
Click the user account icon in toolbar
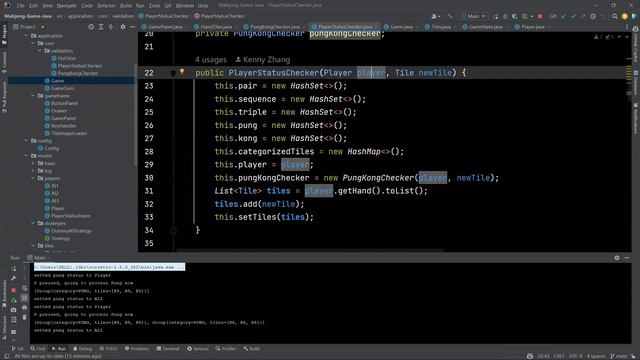tap(435, 16)
